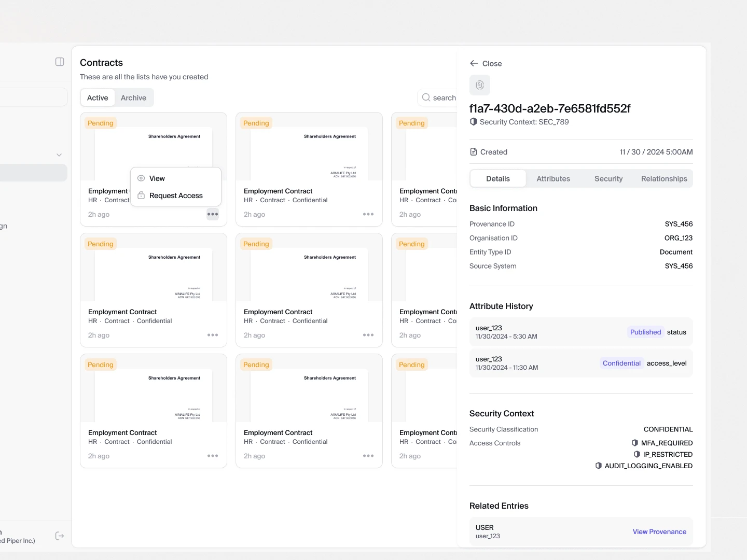Select View from the context menu
This screenshot has width=747, height=560.
[157, 178]
